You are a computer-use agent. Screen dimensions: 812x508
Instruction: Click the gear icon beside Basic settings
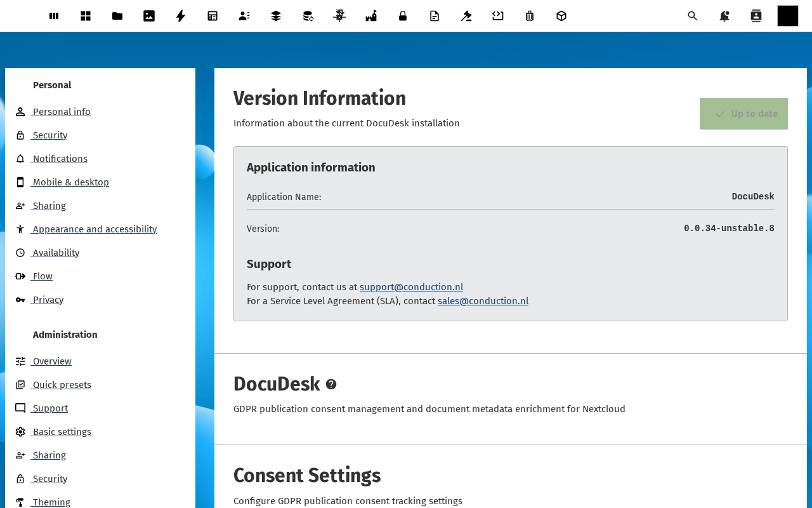click(x=20, y=432)
